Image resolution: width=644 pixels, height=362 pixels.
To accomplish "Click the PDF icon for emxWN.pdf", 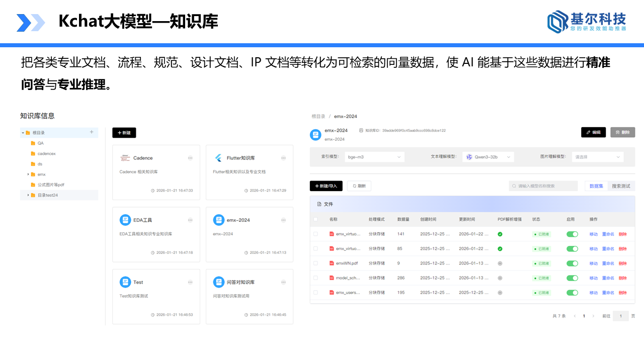I will pyautogui.click(x=332, y=263).
